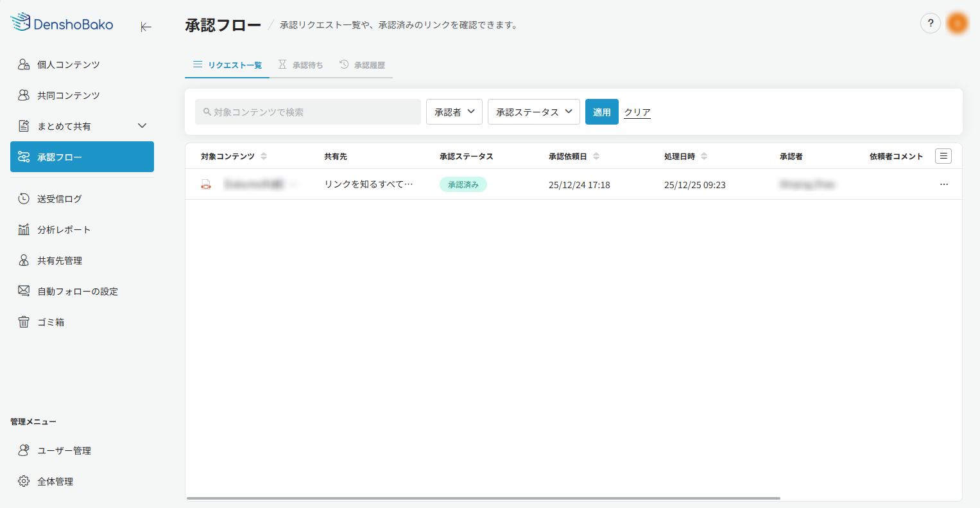The height and width of the screenshot is (508, 980).
Task: Click the ユーザー管理 user icon
Action: coord(24,450)
